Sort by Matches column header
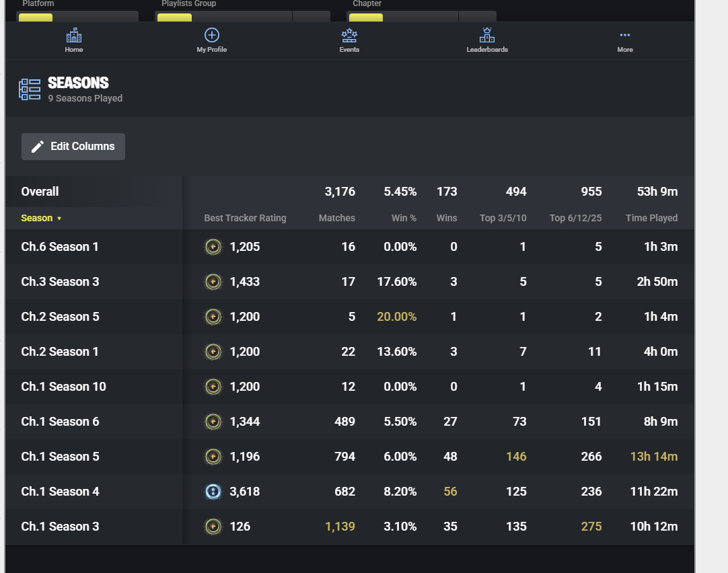 (336, 218)
